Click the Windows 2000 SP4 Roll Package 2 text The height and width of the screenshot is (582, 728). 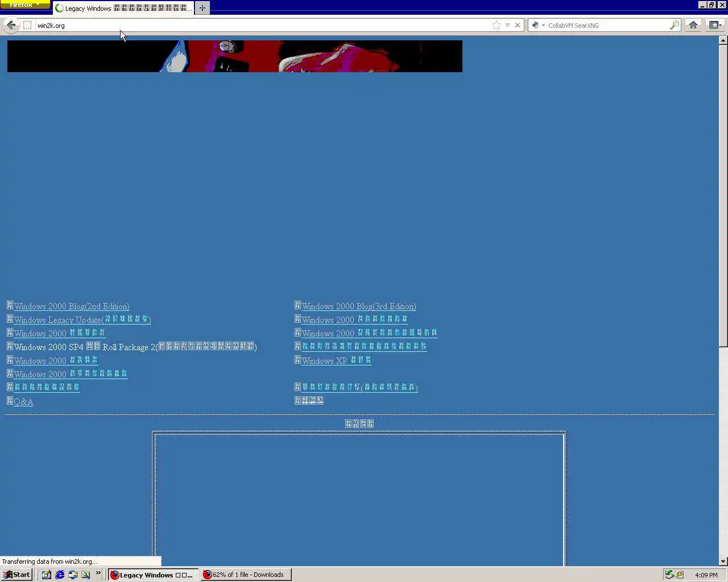tap(135, 347)
